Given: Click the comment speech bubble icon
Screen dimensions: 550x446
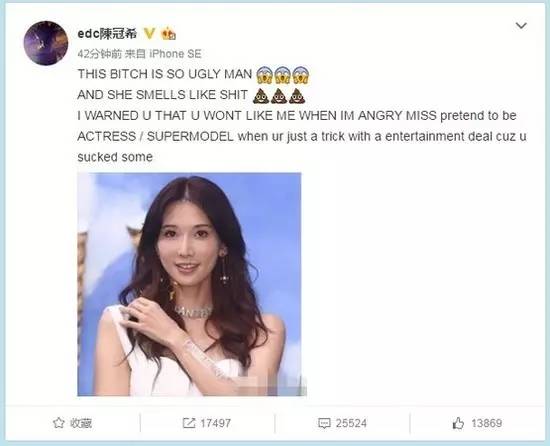Looking at the screenshot, I should (x=324, y=423).
